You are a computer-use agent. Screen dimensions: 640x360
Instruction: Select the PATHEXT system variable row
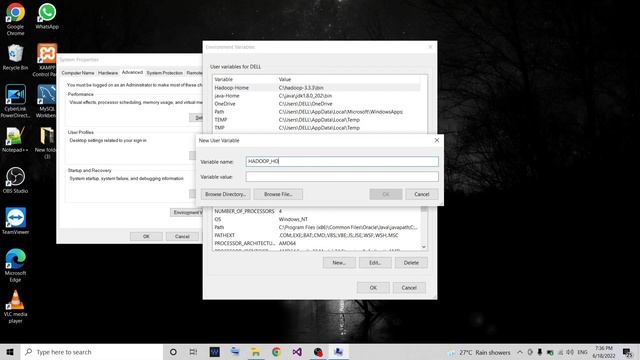click(x=316, y=235)
